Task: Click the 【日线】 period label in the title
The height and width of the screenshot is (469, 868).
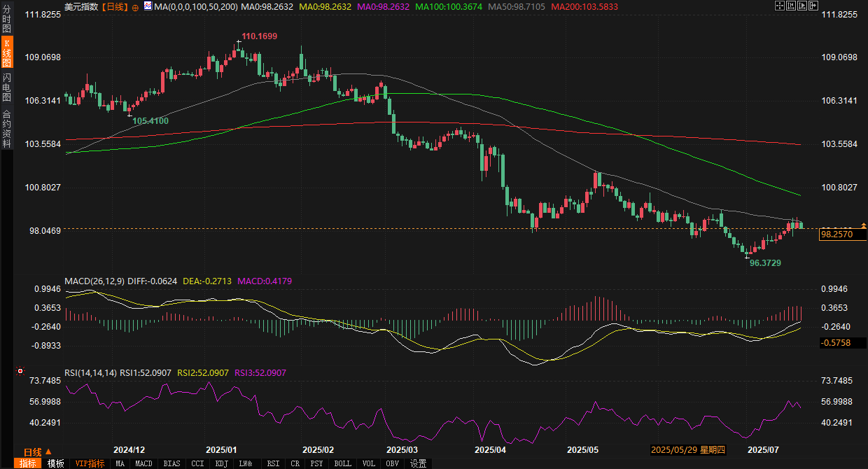Action: coord(115,7)
